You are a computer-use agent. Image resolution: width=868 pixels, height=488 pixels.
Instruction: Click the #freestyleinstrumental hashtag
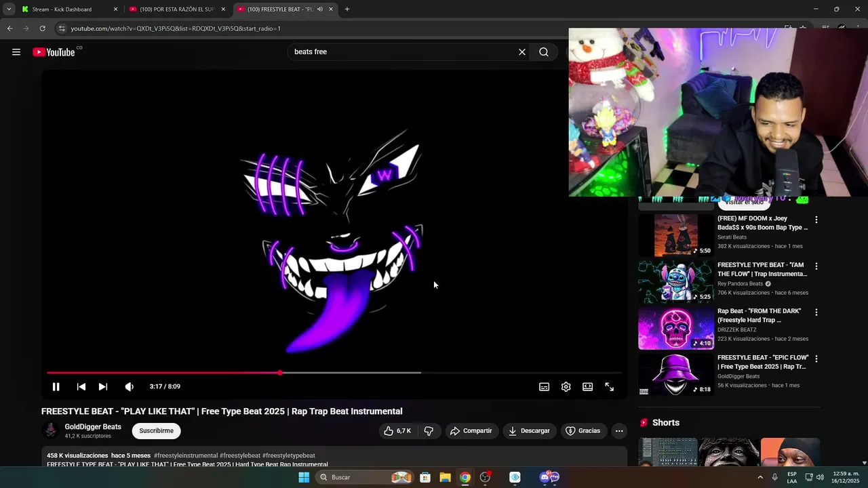[x=186, y=455]
